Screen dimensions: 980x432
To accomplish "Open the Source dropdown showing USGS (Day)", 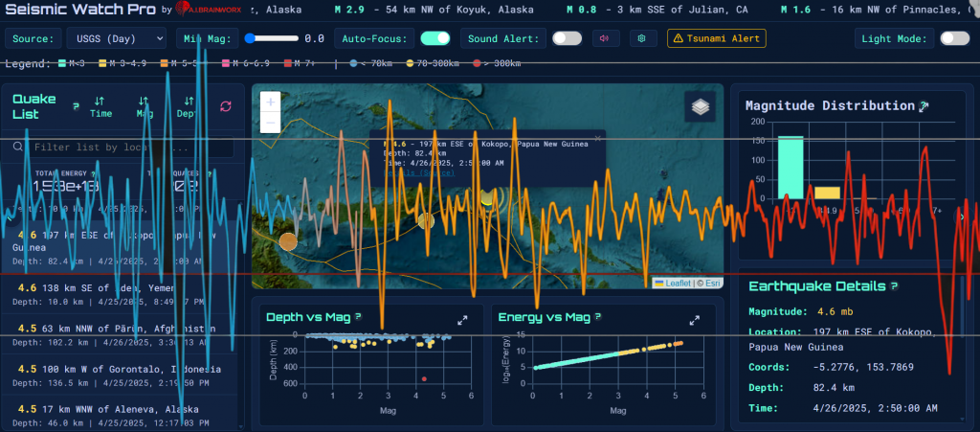I will (x=116, y=39).
